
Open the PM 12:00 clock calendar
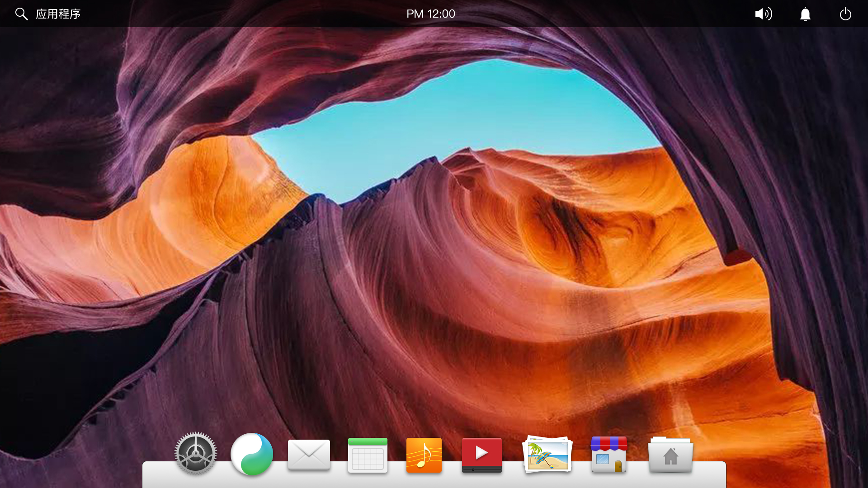pyautogui.click(x=430, y=14)
